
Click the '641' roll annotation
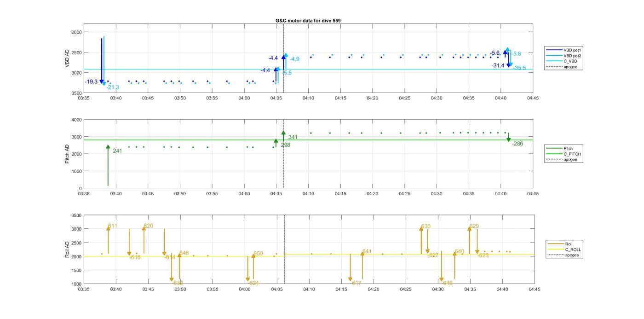click(367, 251)
